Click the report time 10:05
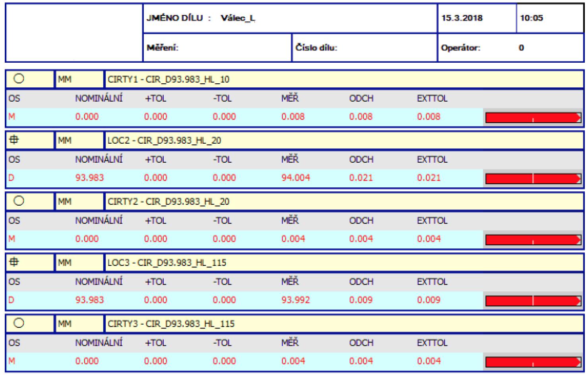This screenshot has width=588, height=377. pyautogui.click(x=531, y=18)
